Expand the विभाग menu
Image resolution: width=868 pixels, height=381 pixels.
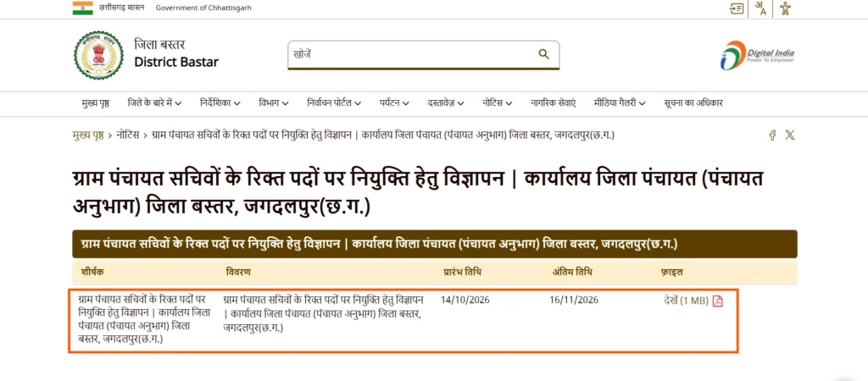click(274, 102)
